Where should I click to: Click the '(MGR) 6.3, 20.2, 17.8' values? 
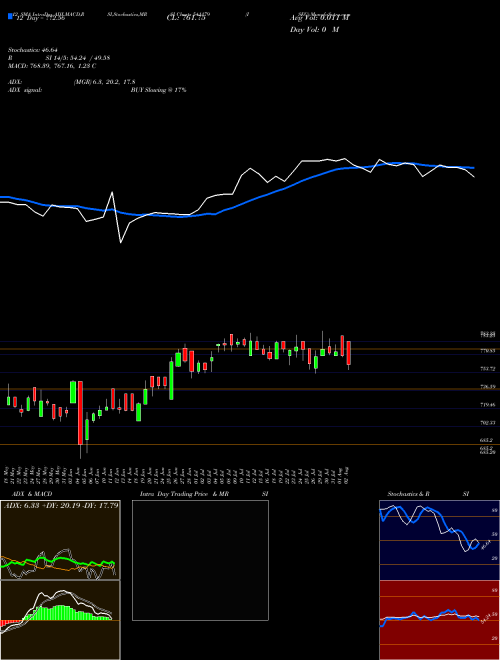coord(104,82)
